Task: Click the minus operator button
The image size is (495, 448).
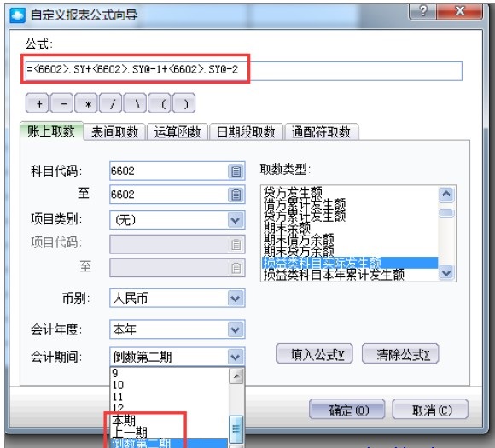Action: [x=62, y=103]
